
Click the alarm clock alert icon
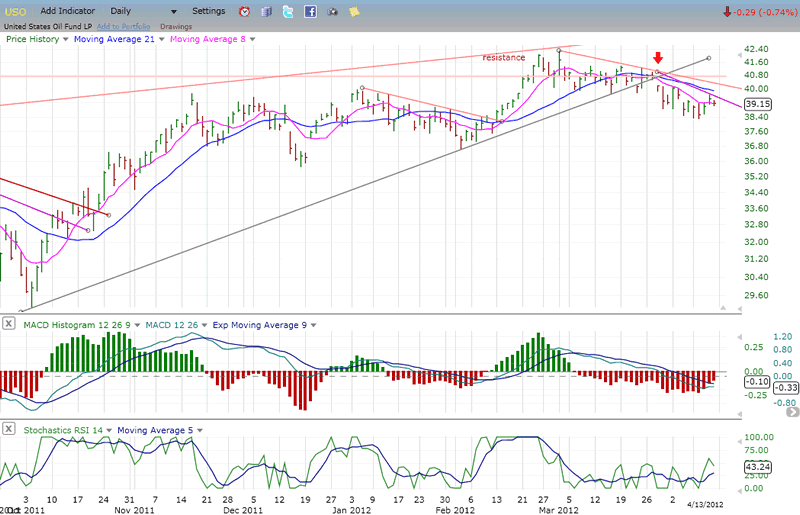tap(246, 12)
